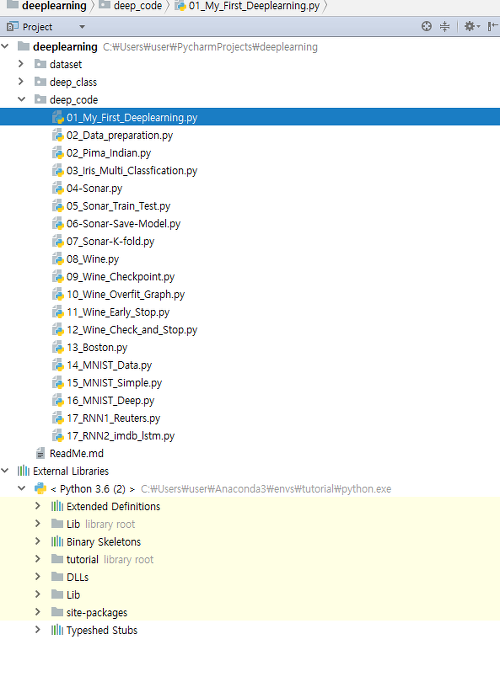Select 08_Wine.py file
500x682 pixels.
(x=93, y=259)
